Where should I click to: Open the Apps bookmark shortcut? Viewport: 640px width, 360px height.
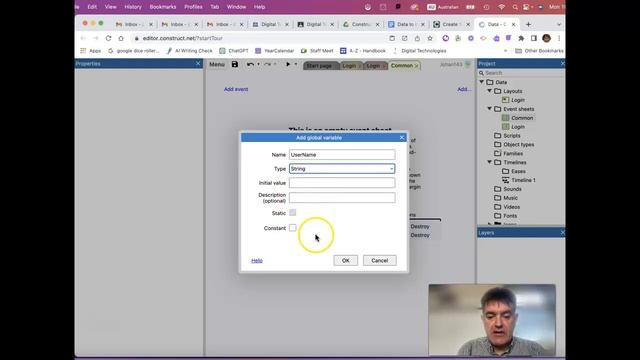91,51
